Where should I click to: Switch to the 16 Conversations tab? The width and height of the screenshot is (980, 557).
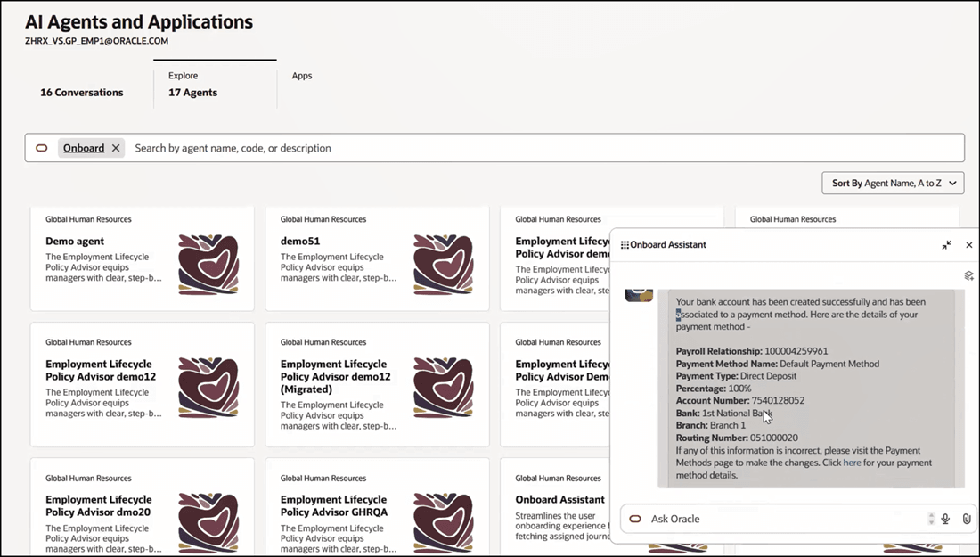82,93
